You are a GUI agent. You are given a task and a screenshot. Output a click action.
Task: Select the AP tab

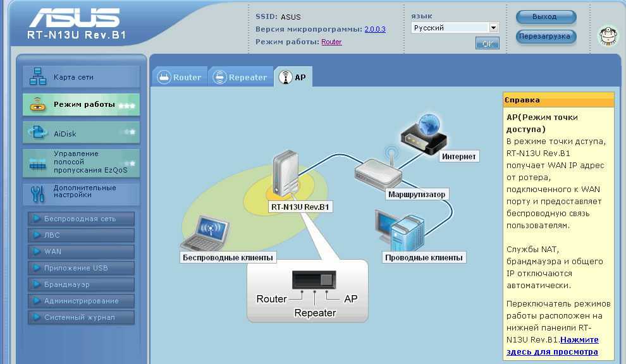(293, 76)
